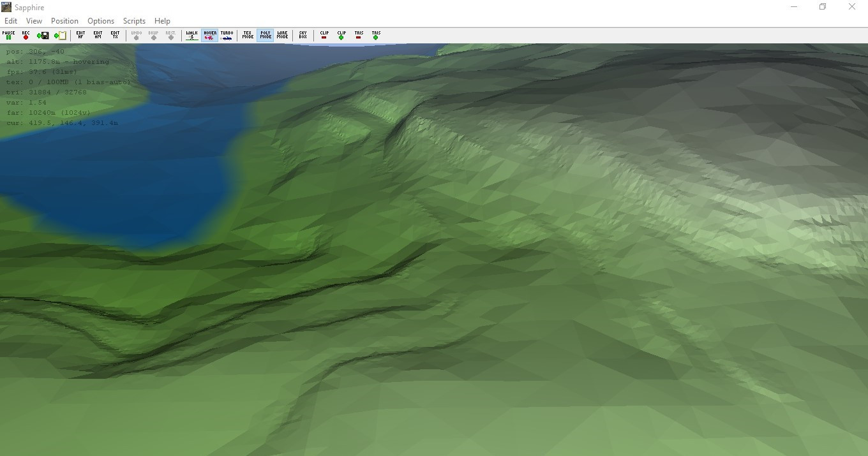Open the Options menu
The image size is (868, 456).
pyautogui.click(x=101, y=21)
